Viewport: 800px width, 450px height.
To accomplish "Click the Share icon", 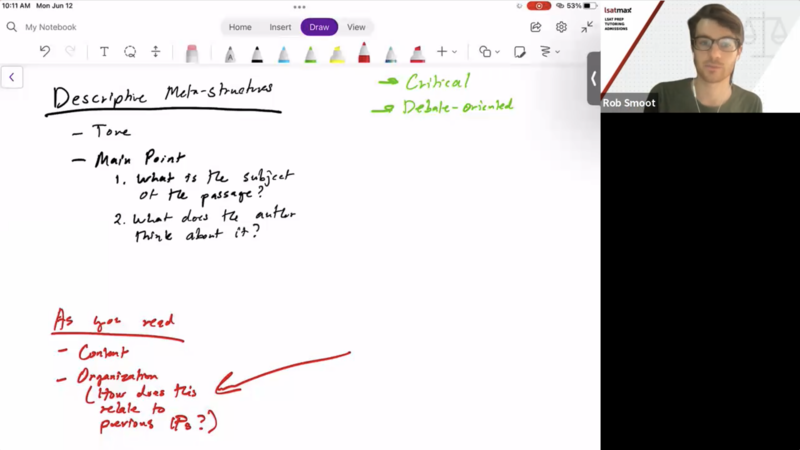I will [536, 27].
